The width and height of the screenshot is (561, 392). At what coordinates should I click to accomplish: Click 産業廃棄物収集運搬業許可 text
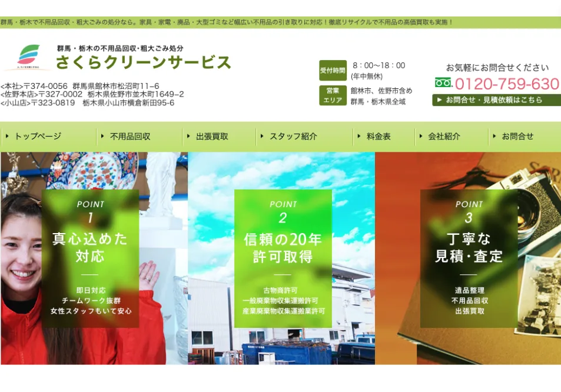[283, 311]
